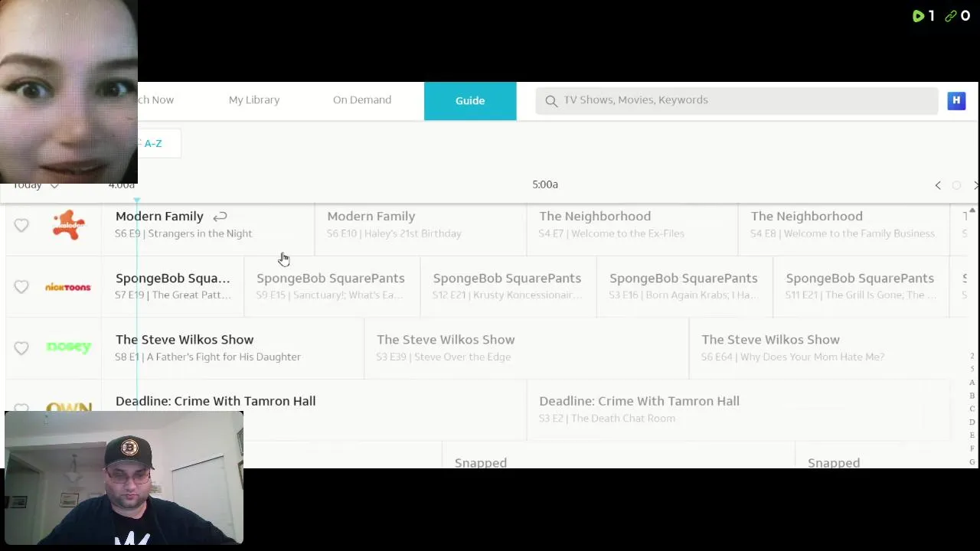Open the Nosey channel logo
This screenshot has height=551, width=980.
pyautogui.click(x=68, y=347)
